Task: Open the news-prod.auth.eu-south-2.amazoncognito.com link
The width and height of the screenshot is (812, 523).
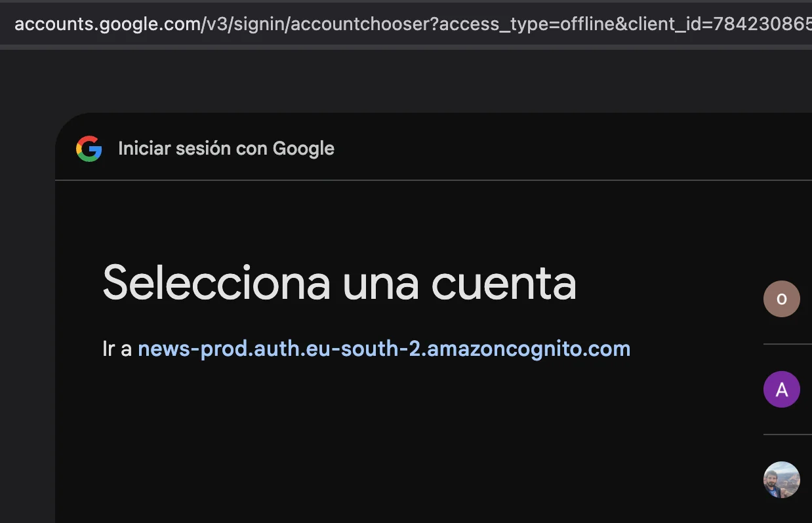Action: point(384,349)
